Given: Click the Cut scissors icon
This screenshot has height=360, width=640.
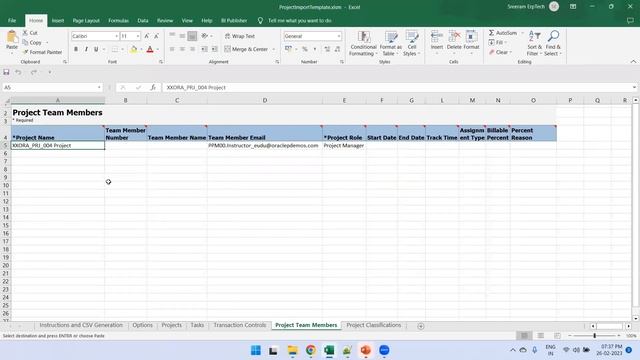Looking at the screenshot, I should 25,33.
